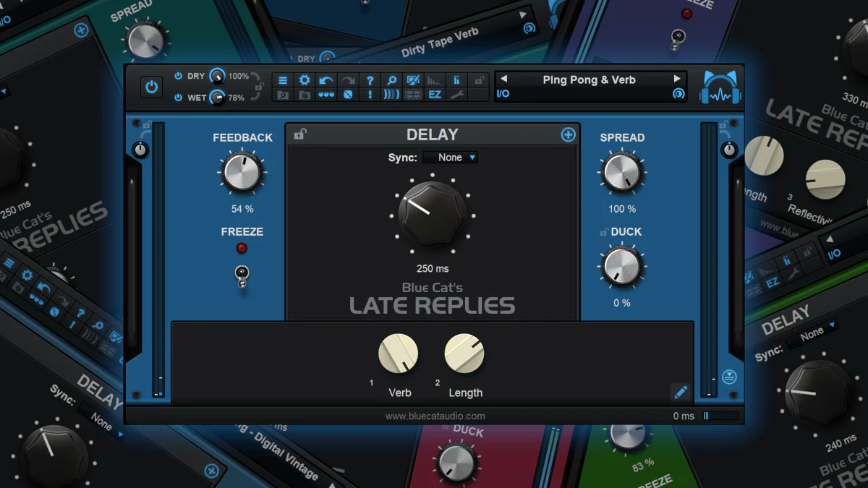Open the Sync dropdown set to None
Screen dimensions: 868x488
(x=451, y=157)
